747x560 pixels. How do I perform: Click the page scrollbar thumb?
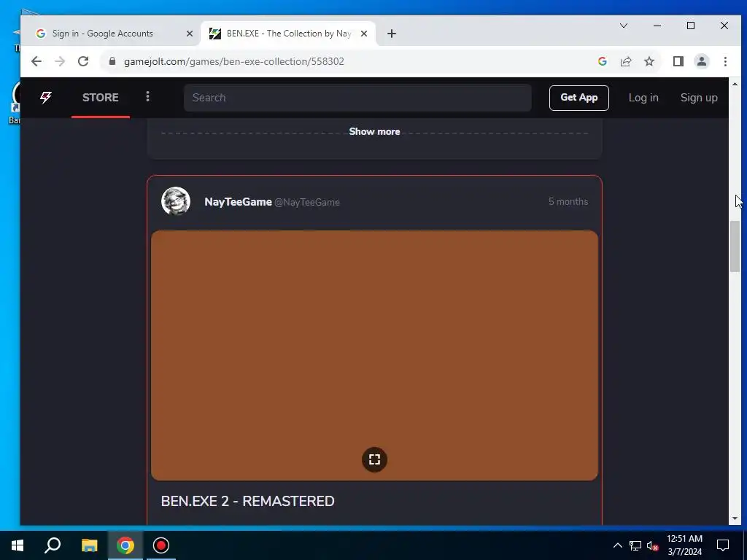point(735,246)
